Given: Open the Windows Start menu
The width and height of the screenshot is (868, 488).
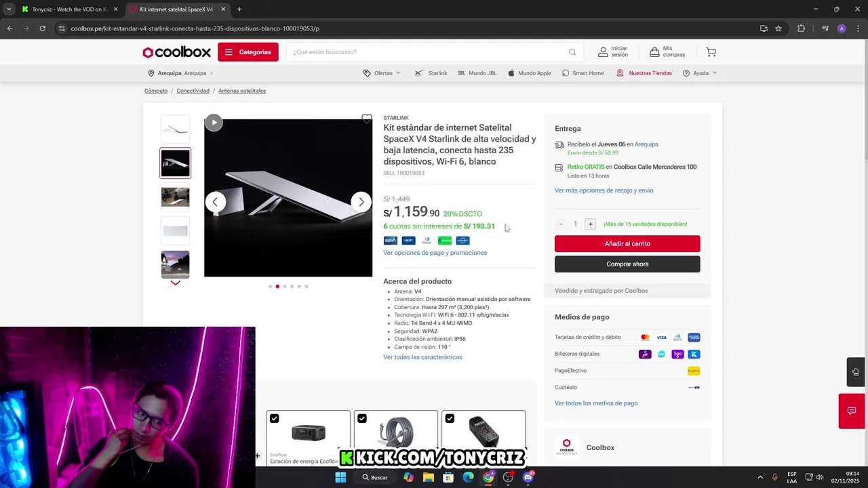Looking at the screenshot, I should pyautogui.click(x=340, y=477).
